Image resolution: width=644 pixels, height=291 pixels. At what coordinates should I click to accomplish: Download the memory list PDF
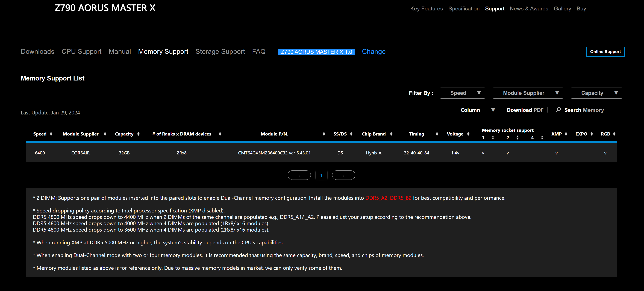(525, 110)
